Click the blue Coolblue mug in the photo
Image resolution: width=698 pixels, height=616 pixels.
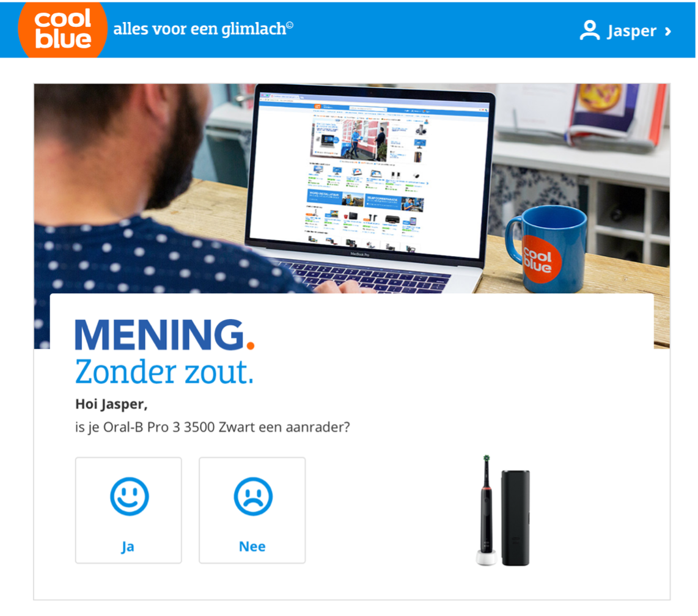(x=546, y=248)
